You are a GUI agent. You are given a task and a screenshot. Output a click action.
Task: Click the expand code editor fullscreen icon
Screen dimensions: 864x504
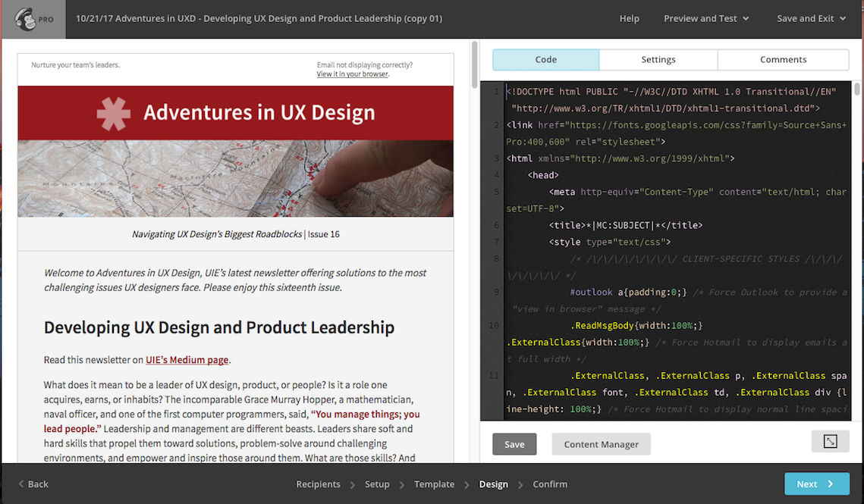click(830, 441)
